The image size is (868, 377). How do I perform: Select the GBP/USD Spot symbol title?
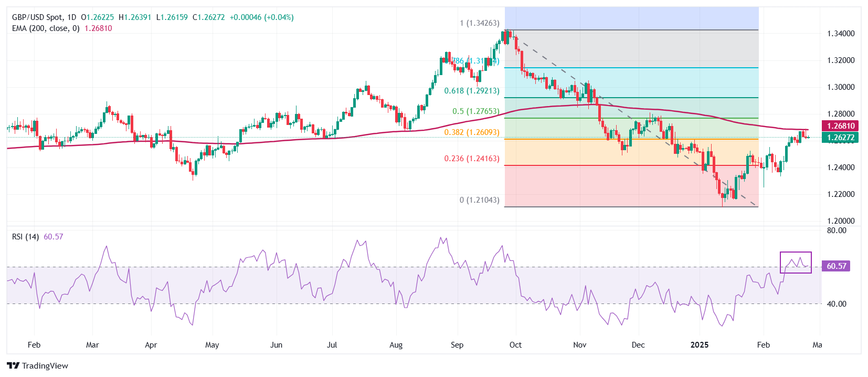click(38, 17)
